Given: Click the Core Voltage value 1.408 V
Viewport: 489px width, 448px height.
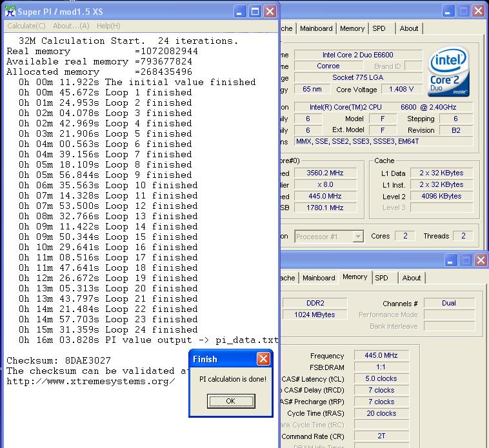Looking at the screenshot, I should pos(402,90).
